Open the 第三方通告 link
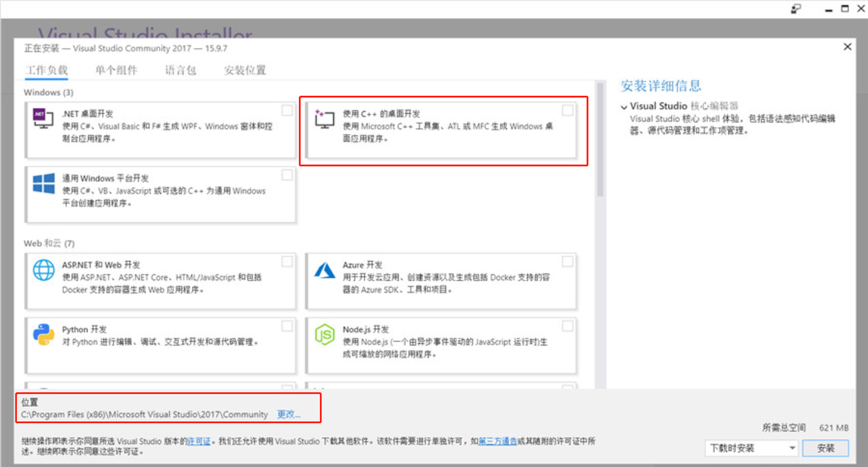868x467 pixels. click(x=498, y=441)
